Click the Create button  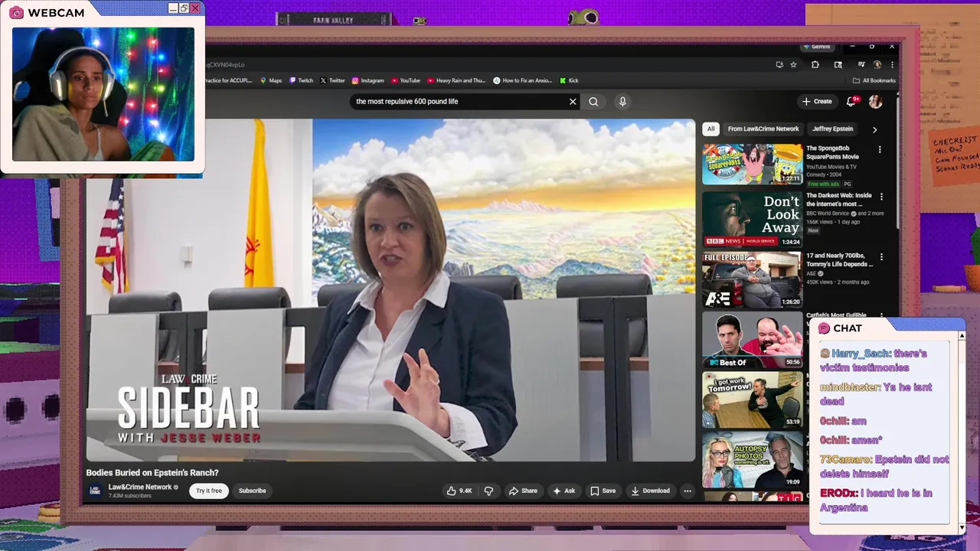point(817,101)
